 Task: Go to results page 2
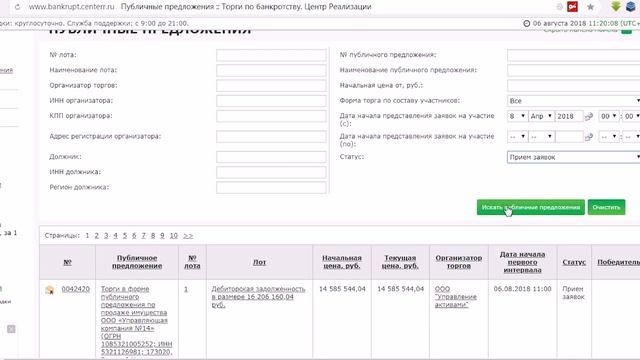point(97,236)
